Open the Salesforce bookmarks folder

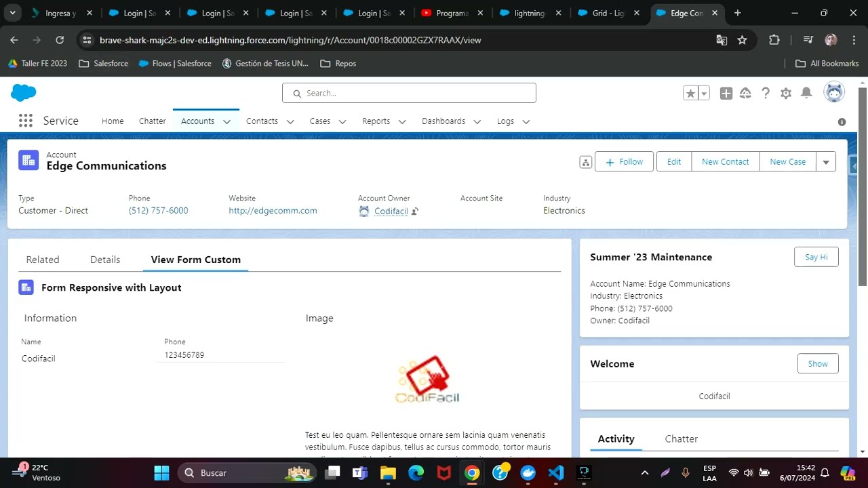(103, 63)
